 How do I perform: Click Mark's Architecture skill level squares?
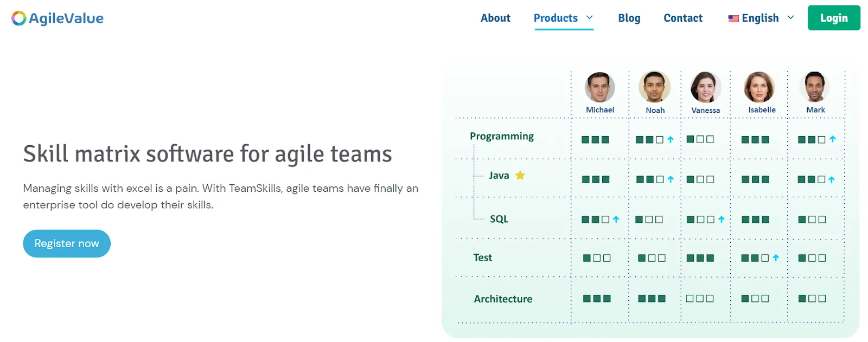tap(812, 299)
